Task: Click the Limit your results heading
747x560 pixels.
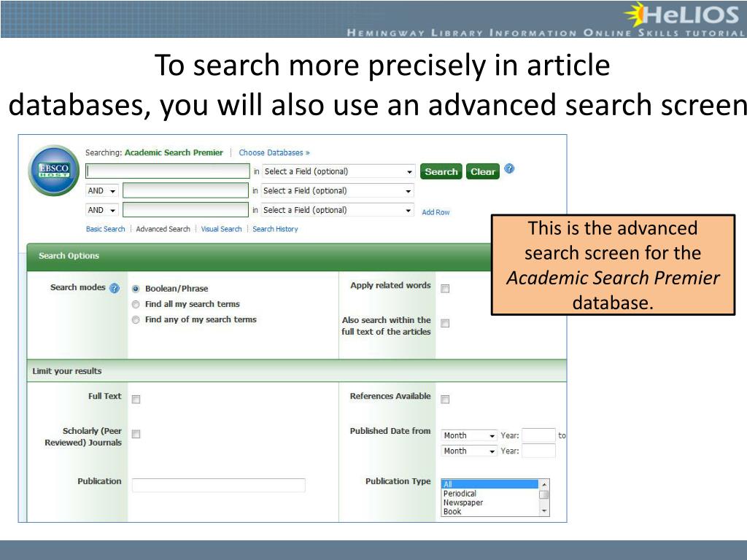Action: [67, 371]
